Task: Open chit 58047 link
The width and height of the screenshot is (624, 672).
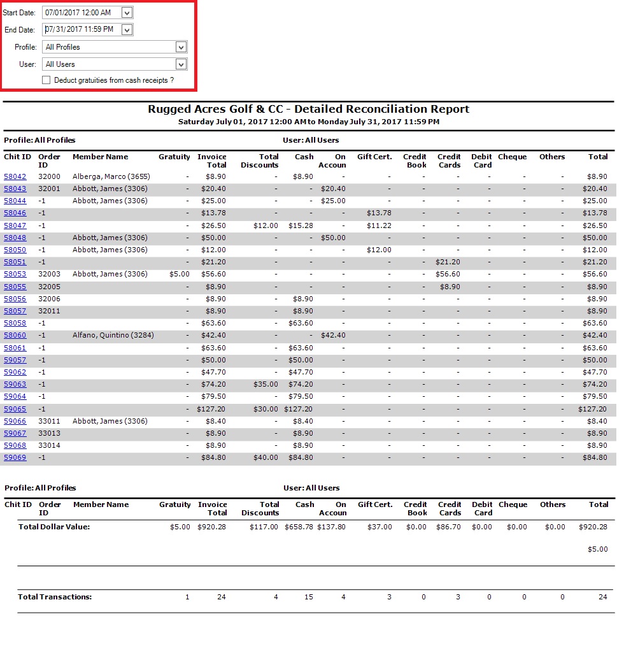Action: coord(15,225)
